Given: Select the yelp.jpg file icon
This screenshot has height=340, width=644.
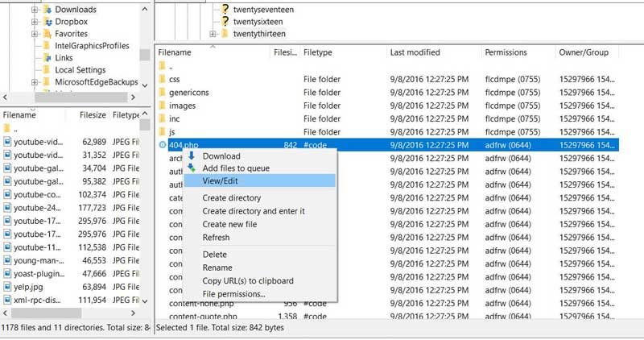Looking at the screenshot, I should pyautogui.click(x=7, y=286).
